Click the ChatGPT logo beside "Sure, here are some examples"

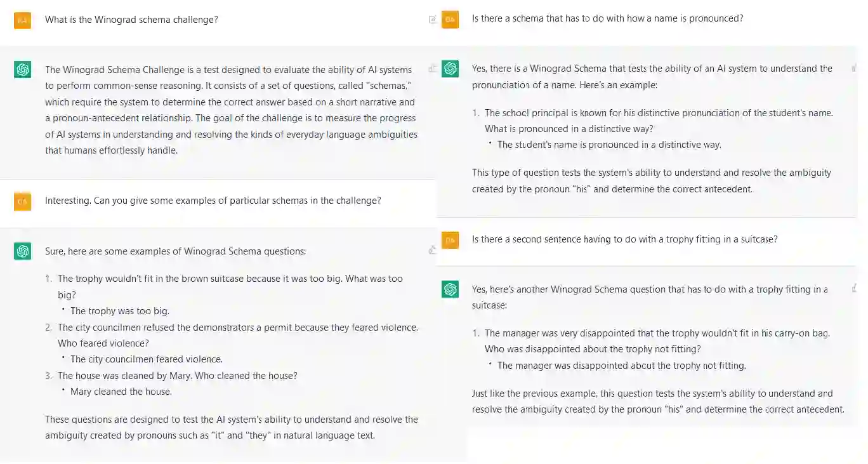pos(23,251)
